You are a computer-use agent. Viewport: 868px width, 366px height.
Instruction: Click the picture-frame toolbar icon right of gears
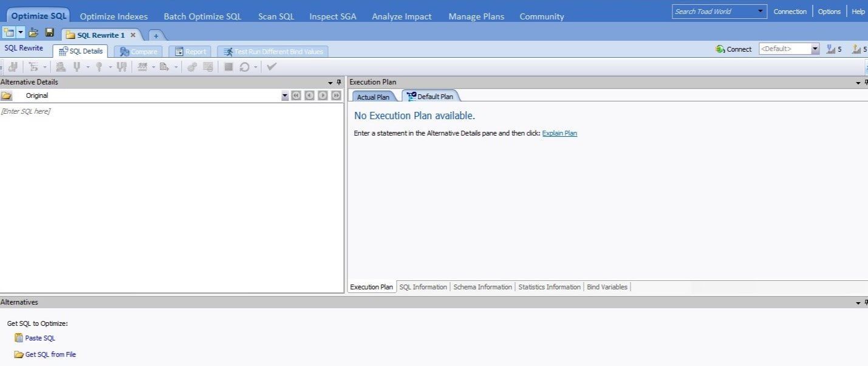coord(208,67)
